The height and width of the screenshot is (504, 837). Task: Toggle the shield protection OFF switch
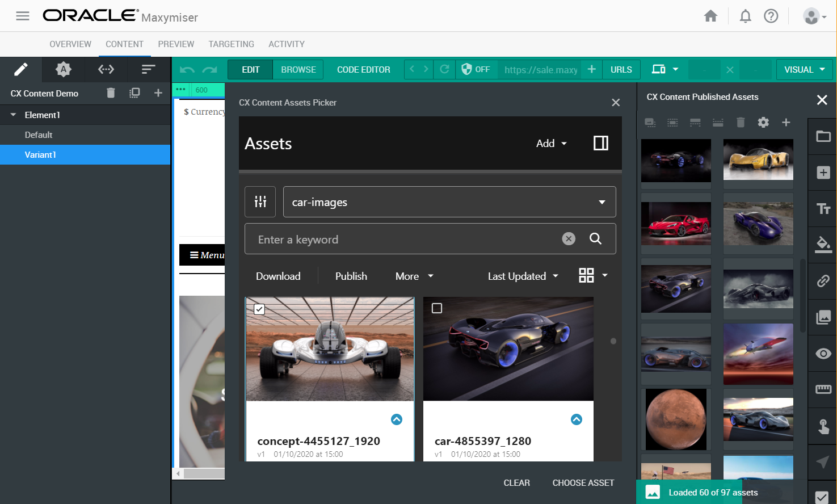(476, 69)
